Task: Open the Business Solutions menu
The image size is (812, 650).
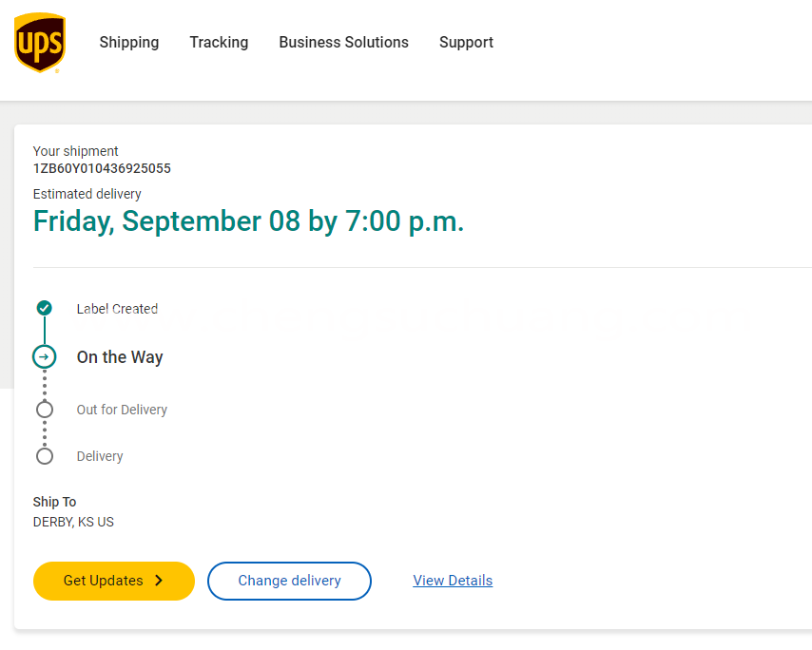Action: (344, 43)
